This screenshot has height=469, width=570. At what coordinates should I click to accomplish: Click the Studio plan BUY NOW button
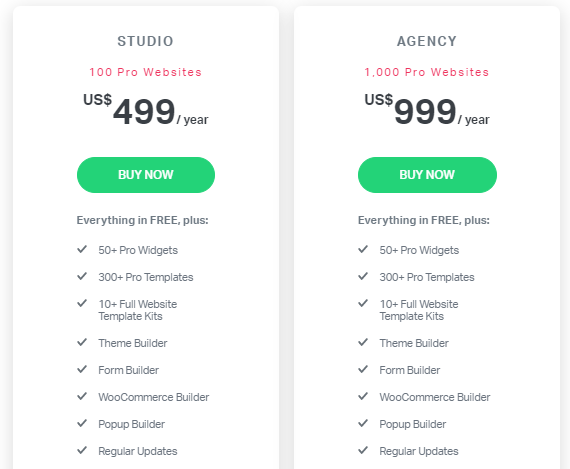coord(146,175)
